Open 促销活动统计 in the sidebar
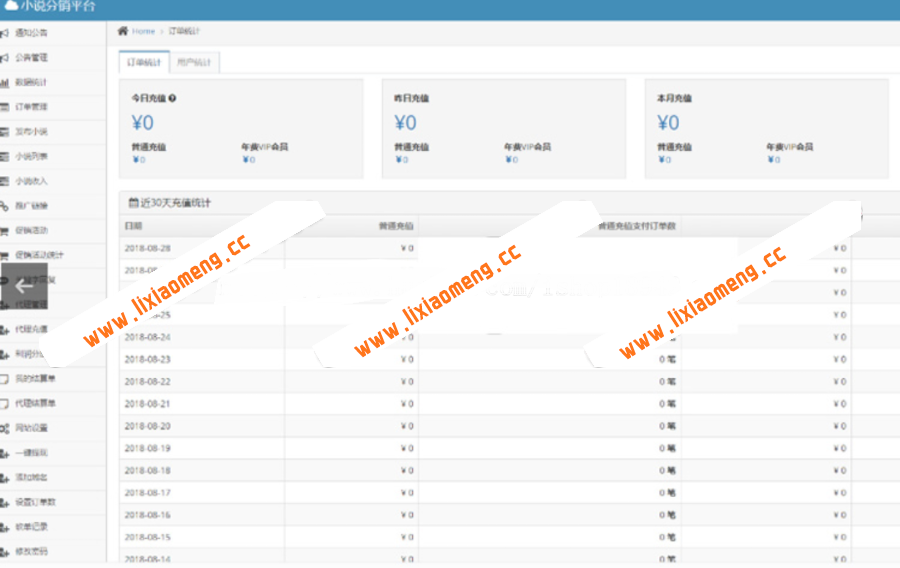Image resolution: width=900 pixels, height=568 pixels. pos(40,255)
